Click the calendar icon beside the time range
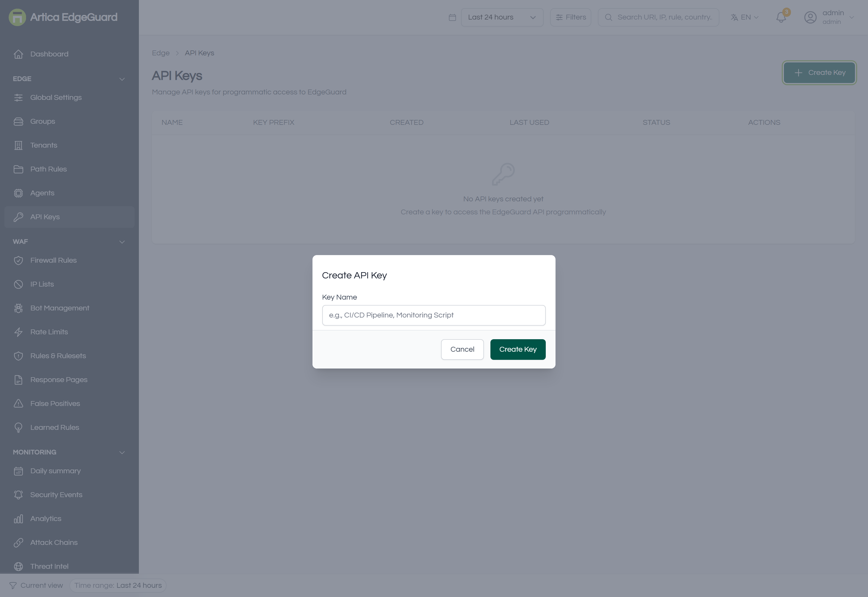 [452, 18]
